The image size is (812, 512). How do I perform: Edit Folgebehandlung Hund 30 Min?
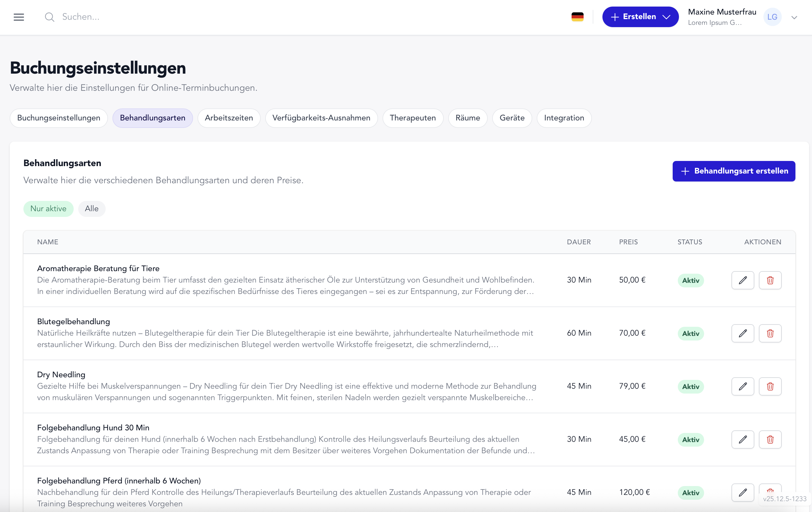743,439
